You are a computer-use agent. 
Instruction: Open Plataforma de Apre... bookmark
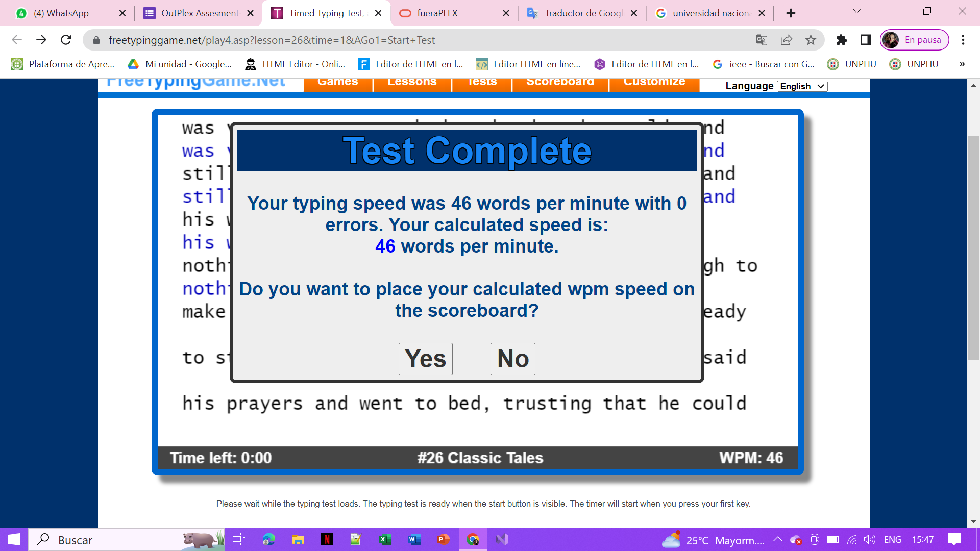pos(62,64)
